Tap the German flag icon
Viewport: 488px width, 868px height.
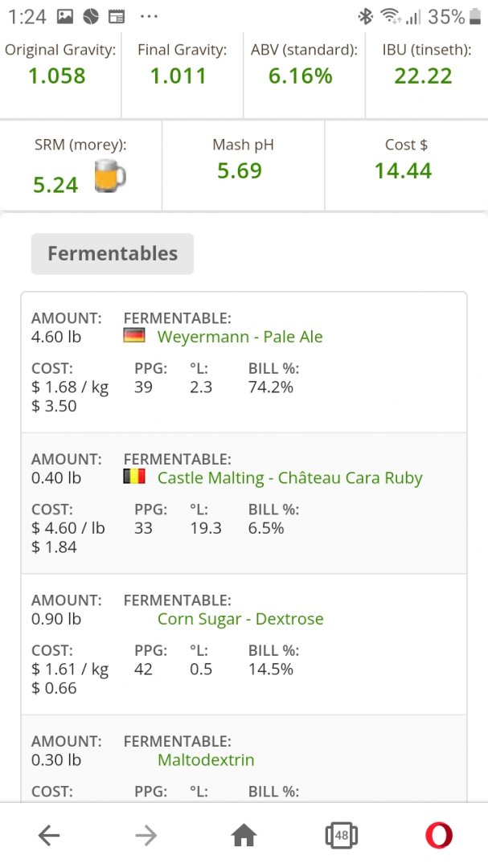coord(134,335)
